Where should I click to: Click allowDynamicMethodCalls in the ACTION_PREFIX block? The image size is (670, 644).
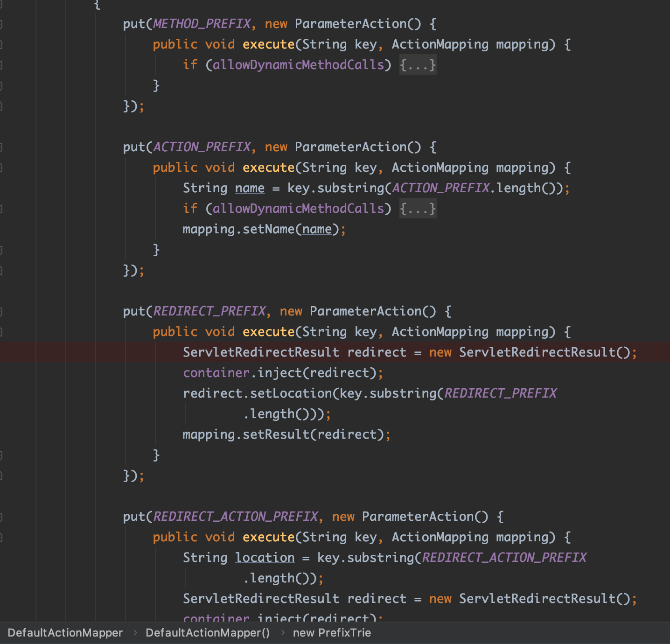298,209
